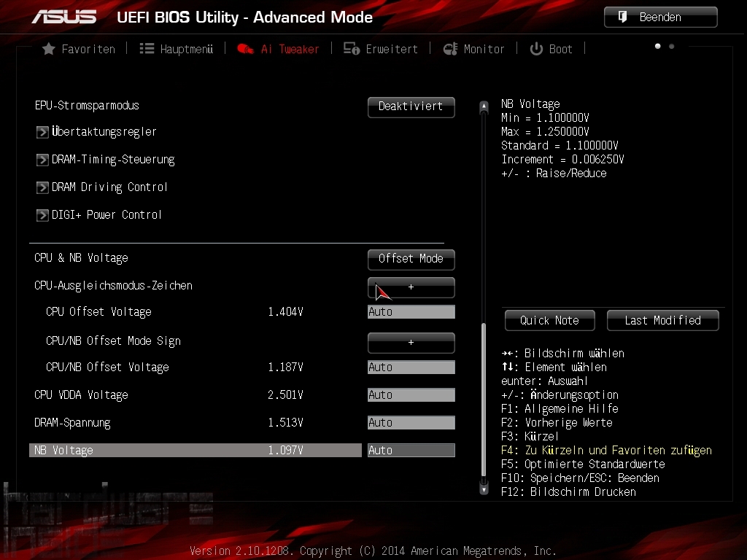Select the DRAM-Spannung label
The image size is (747, 560).
[x=72, y=423]
